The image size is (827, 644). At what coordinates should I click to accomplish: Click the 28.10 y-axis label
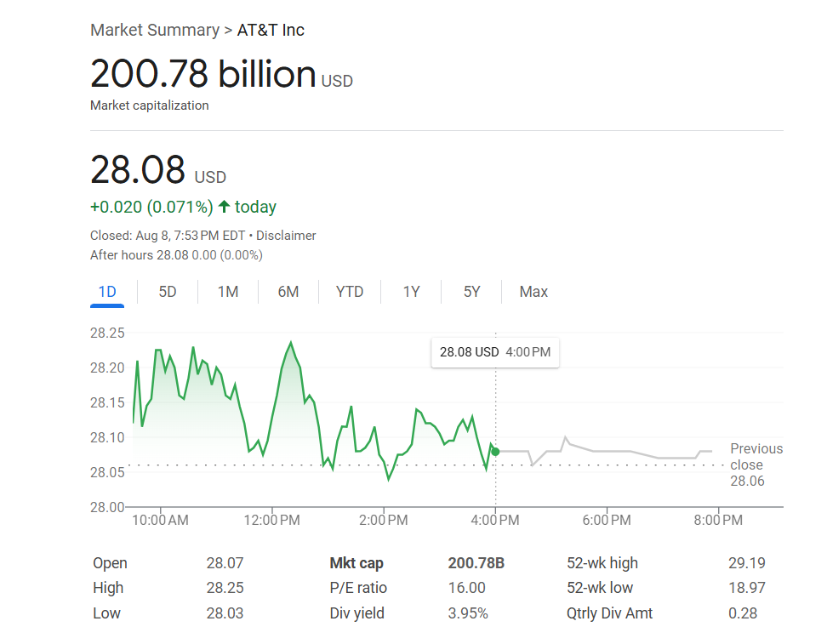[107, 437]
